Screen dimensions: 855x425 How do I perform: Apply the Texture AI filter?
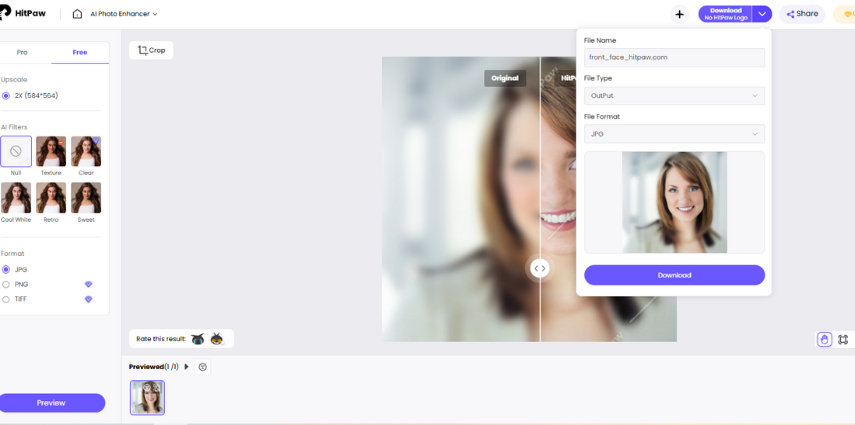point(51,151)
